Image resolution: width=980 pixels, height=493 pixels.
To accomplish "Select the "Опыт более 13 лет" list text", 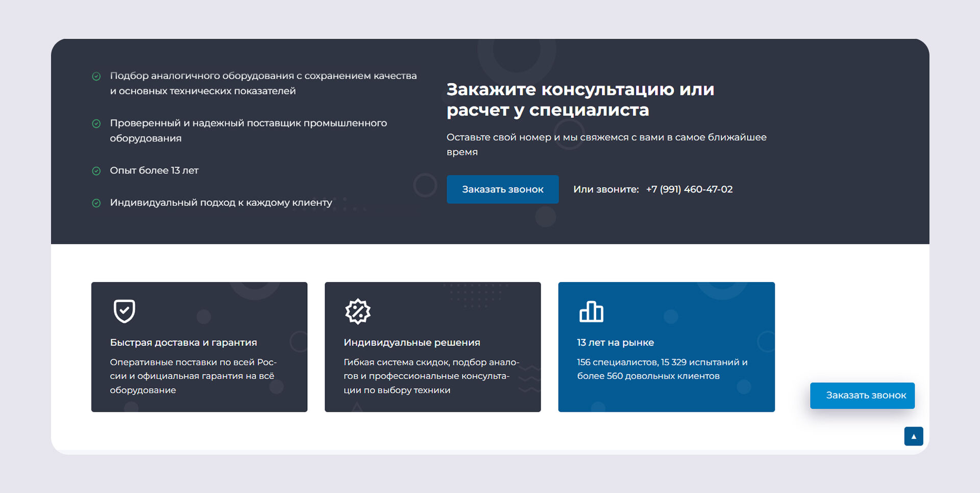I will coord(154,171).
